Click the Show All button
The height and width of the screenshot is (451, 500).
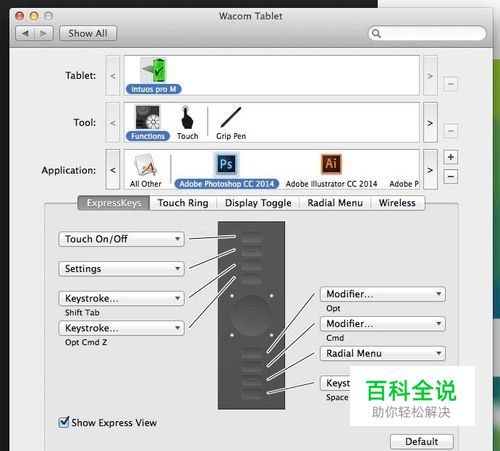point(88,33)
